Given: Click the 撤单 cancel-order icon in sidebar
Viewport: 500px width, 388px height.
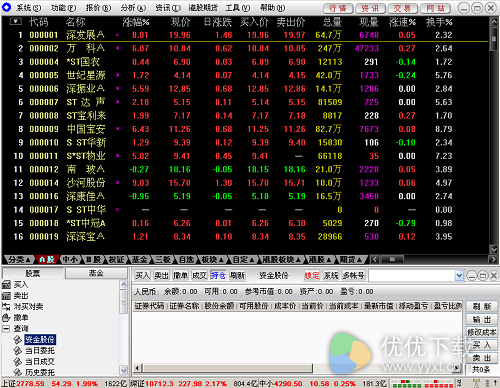Looking at the screenshot, I should pos(6,318).
